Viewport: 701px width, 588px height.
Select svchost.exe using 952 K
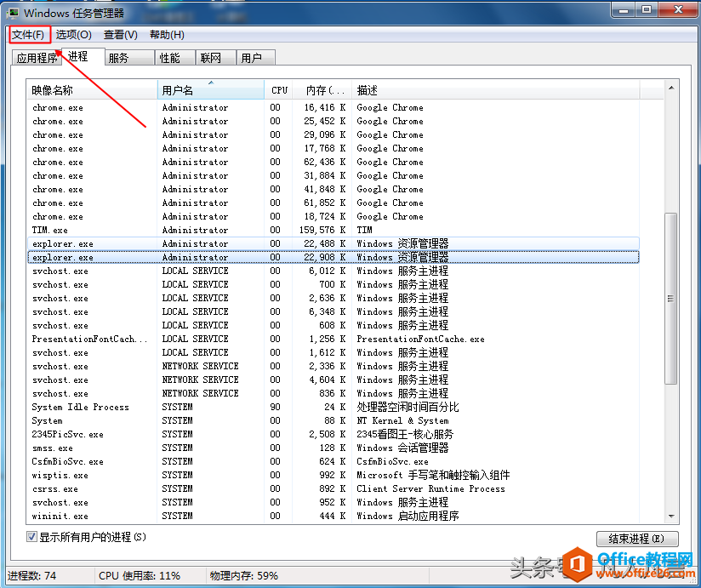pos(333,502)
